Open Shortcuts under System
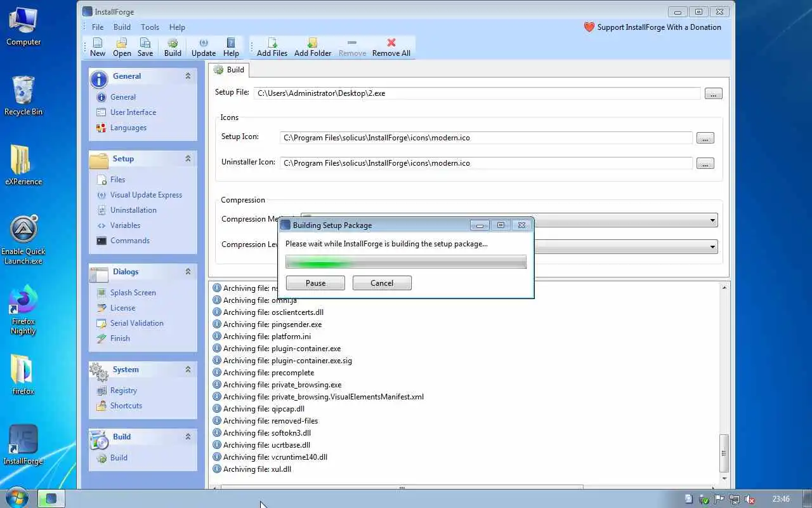 (x=126, y=406)
